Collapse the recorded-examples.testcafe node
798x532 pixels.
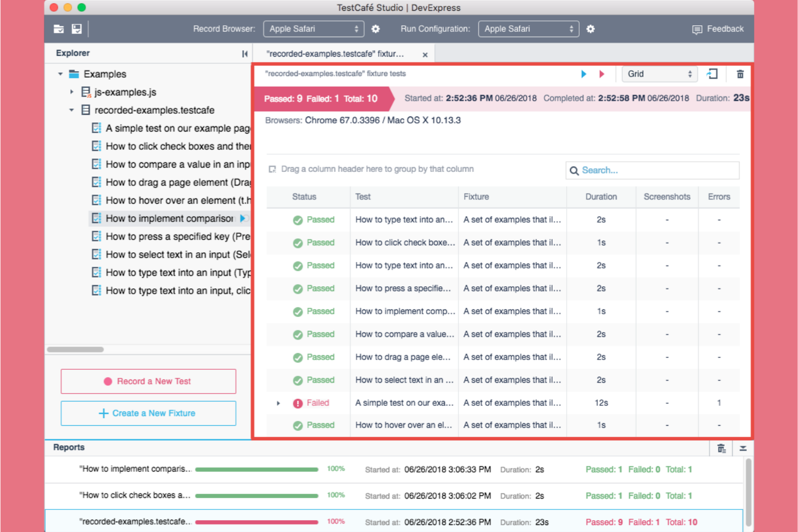point(71,110)
